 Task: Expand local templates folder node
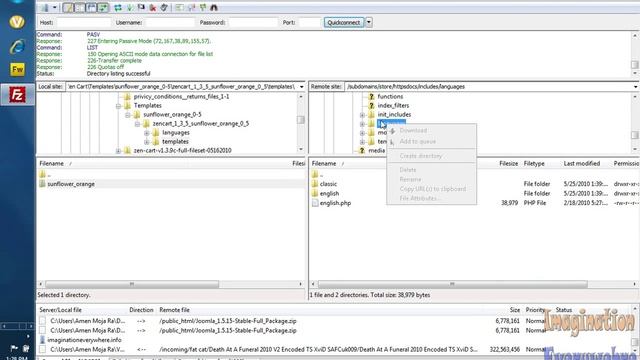point(147,142)
